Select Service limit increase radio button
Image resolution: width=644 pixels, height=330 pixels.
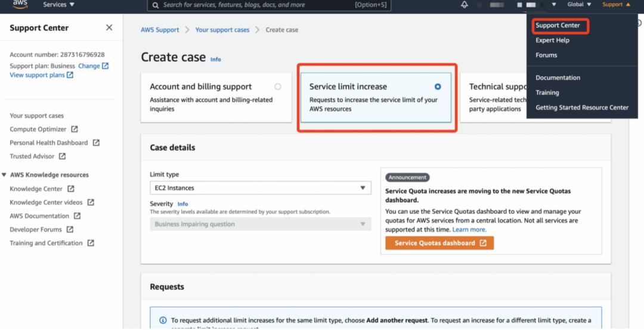click(438, 86)
